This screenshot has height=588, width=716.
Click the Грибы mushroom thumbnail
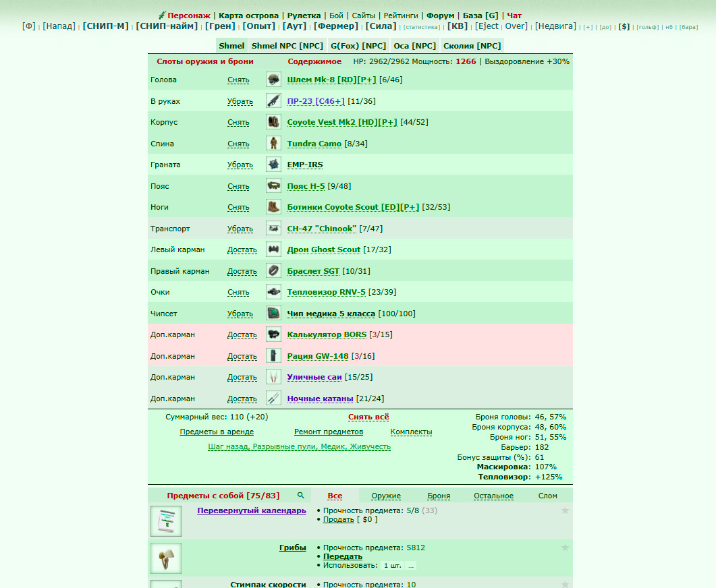point(166,558)
